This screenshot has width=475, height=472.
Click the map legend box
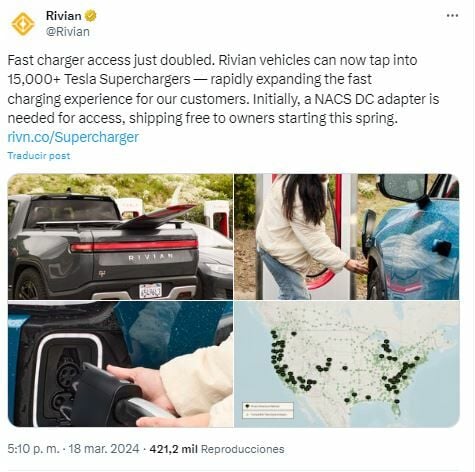268,410
